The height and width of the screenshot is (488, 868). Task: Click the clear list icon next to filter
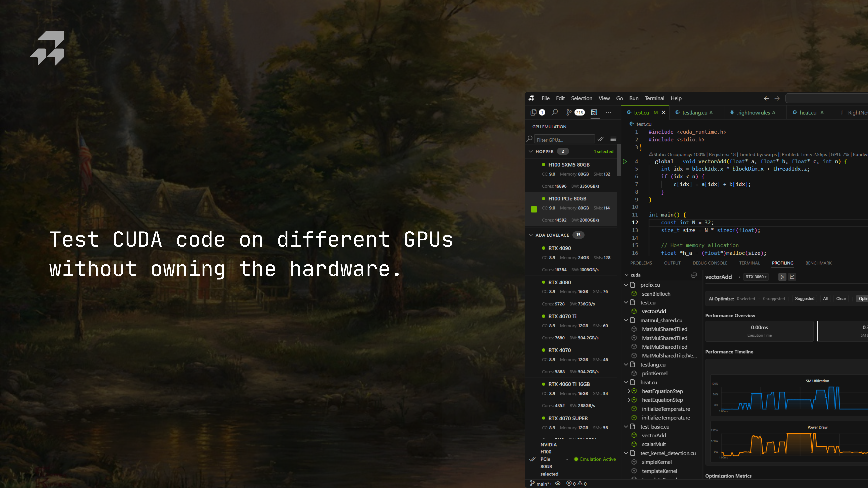(613, 139)
